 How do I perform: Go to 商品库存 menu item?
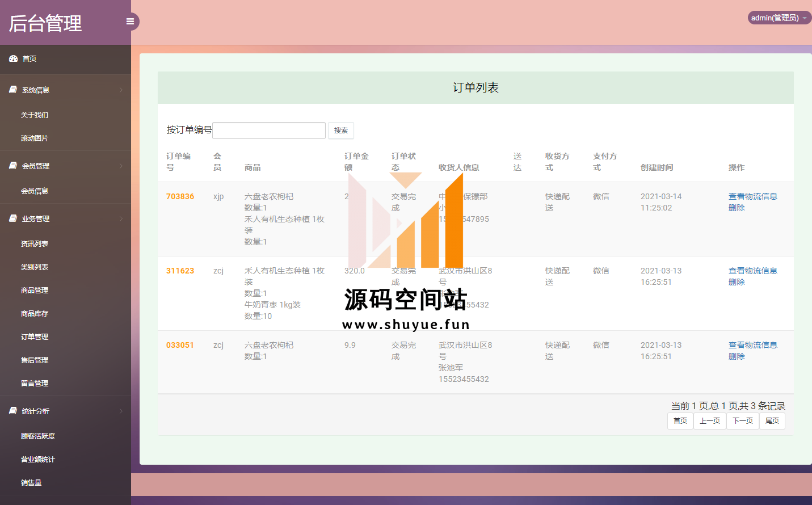[35, 313]
